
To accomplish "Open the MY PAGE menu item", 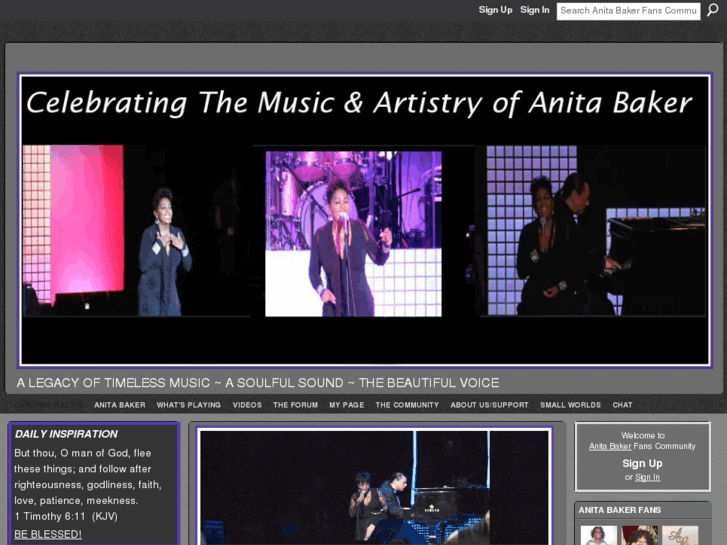I will pos(346,405).
